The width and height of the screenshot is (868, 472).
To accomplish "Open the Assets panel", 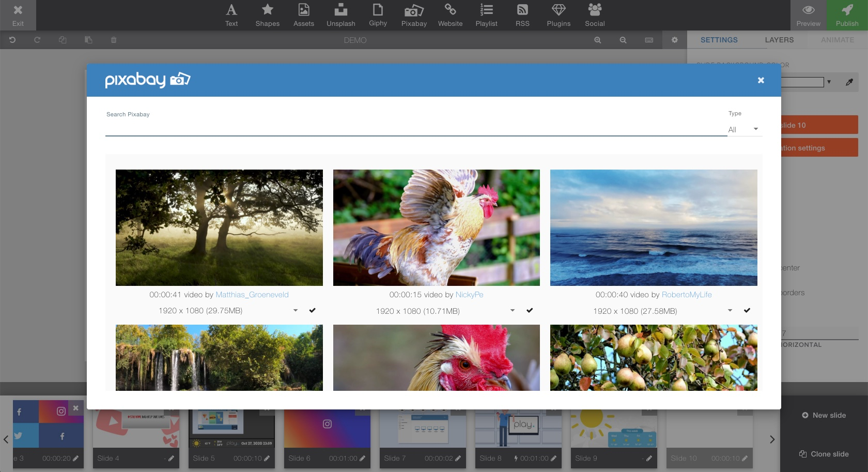I will 304,16.
